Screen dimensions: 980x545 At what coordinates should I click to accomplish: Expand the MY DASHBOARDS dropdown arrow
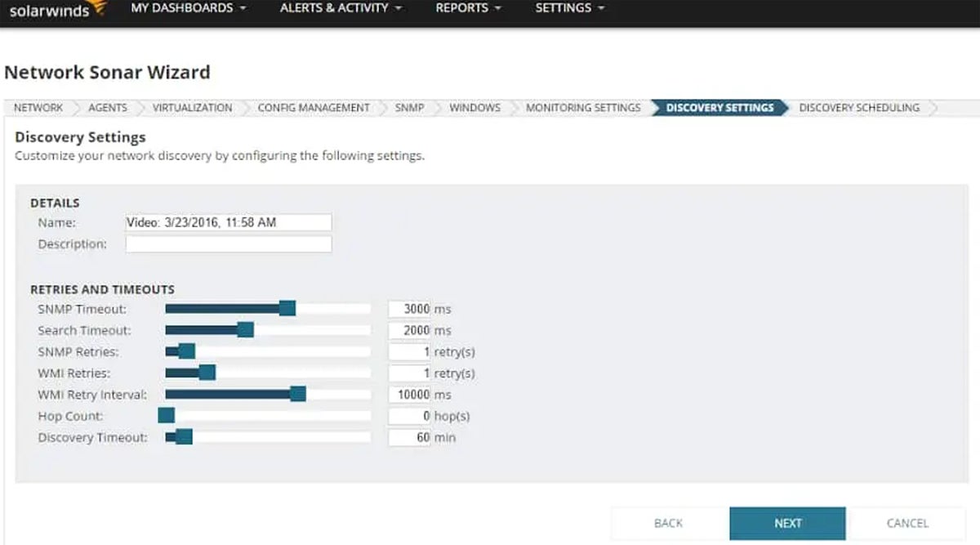click(242, 9)
